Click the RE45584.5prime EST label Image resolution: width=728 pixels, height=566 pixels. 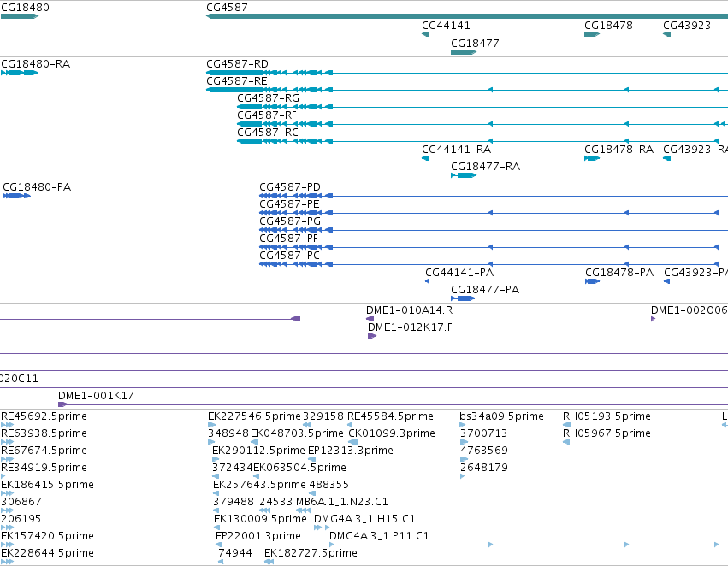click(x=390, y=416)
